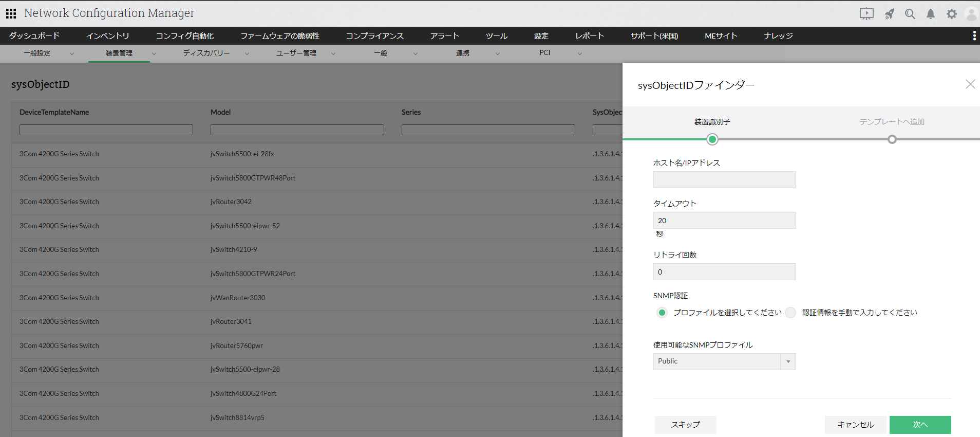Select manual credential entry radio option

tap(790, 313)
